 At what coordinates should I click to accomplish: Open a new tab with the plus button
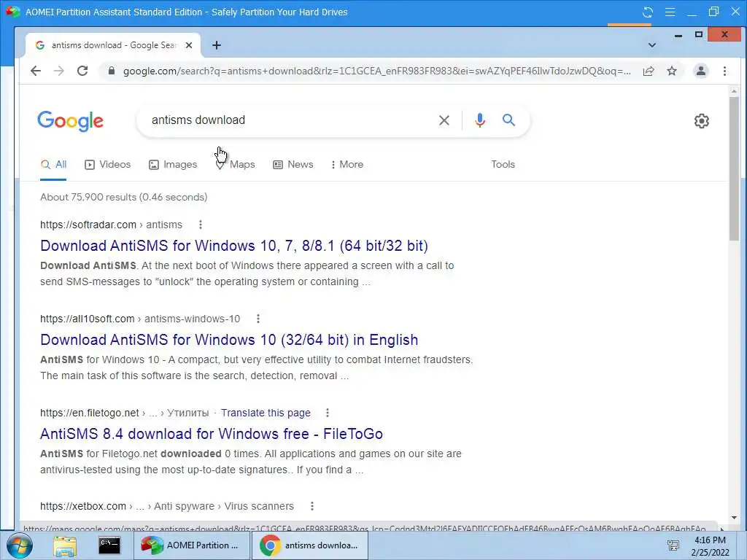216,45
